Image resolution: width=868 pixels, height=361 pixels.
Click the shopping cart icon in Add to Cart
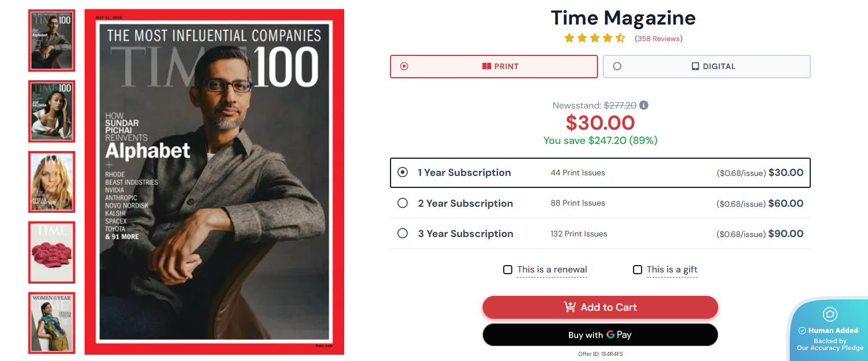click(x=570, y=307)
